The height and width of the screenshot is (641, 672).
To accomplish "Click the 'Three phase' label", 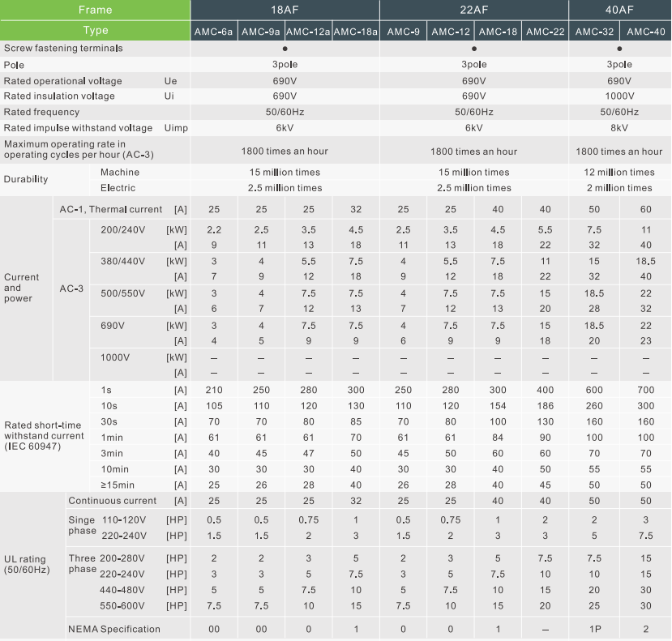I will pos(83,563).
